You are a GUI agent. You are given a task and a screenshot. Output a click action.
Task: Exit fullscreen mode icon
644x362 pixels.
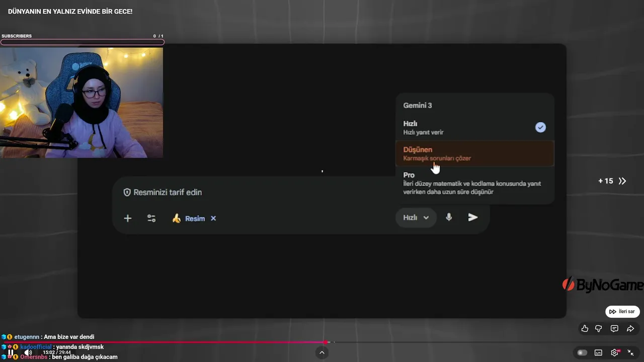pyautogui.click(x=630, y=352)
